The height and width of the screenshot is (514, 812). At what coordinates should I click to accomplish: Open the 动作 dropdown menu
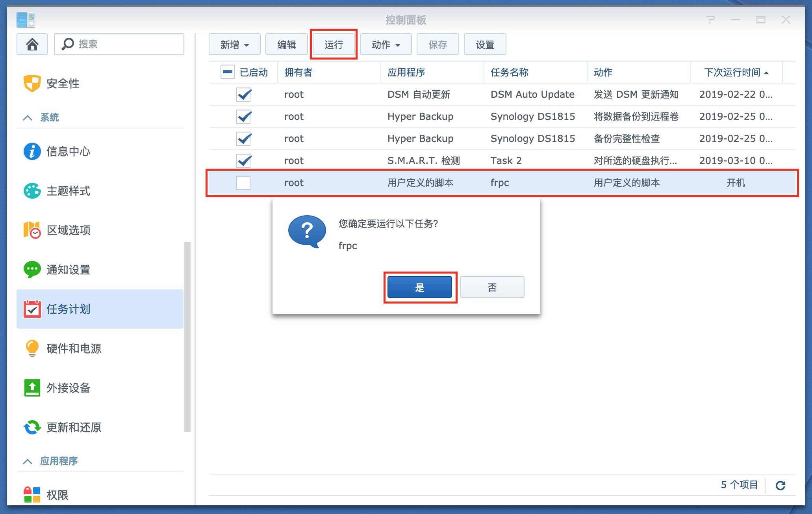pos(386,45)
